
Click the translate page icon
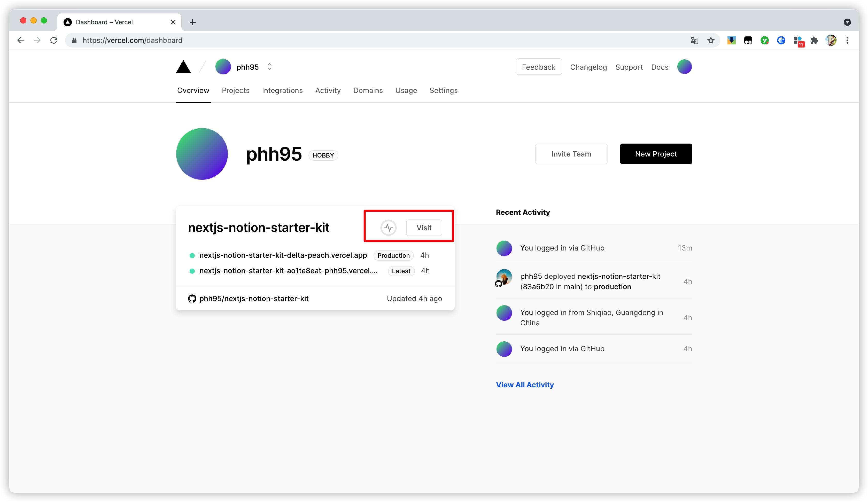click(x=694, y=40)
